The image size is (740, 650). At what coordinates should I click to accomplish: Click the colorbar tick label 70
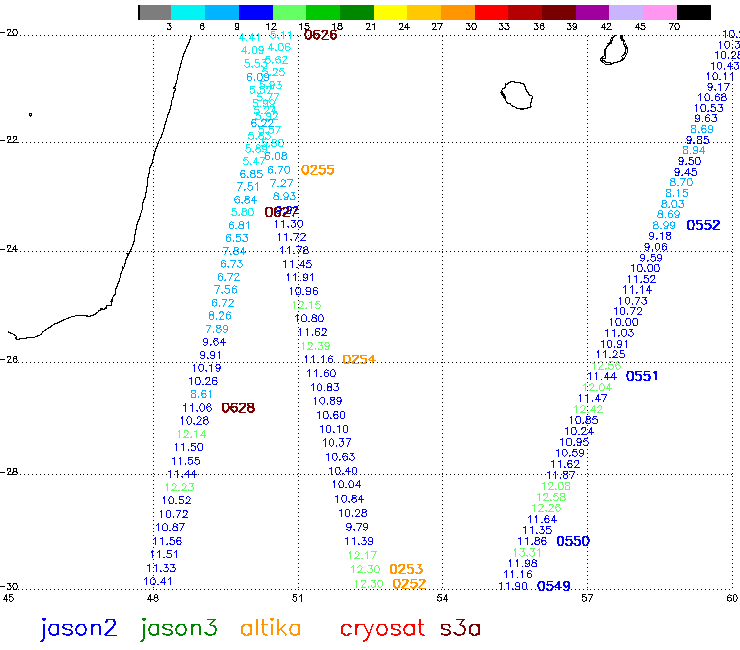(x=674, y=27)
